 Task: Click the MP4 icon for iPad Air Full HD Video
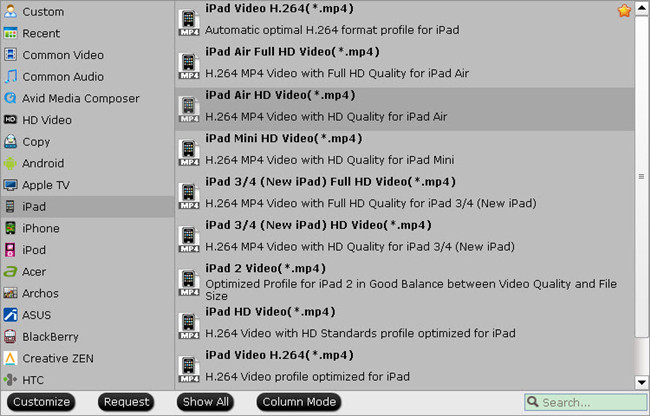tap(189, 65)
